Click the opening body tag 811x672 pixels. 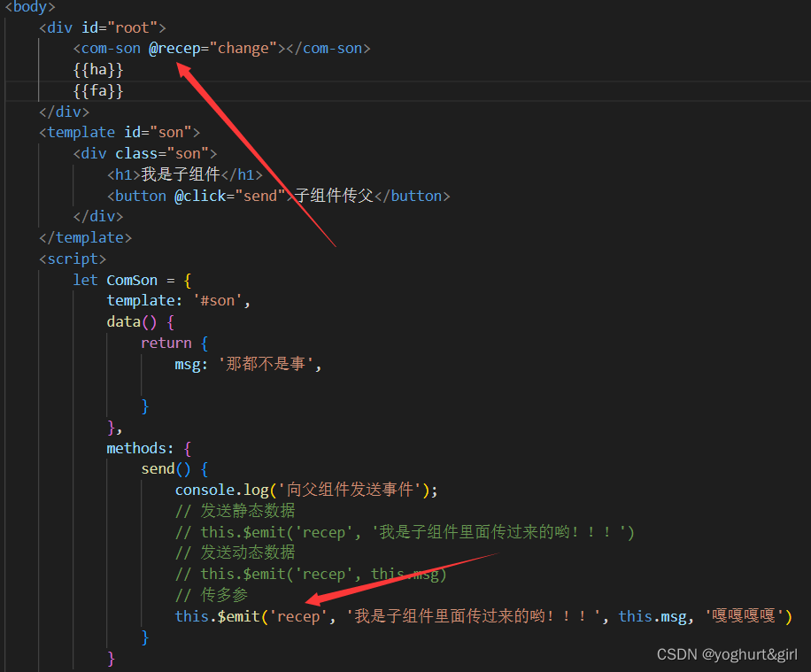tap(30, 7)
